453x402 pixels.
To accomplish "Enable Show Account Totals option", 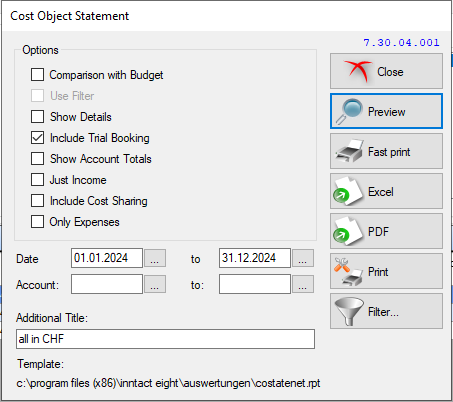I will pyautogui.click(x=37, y=159).
